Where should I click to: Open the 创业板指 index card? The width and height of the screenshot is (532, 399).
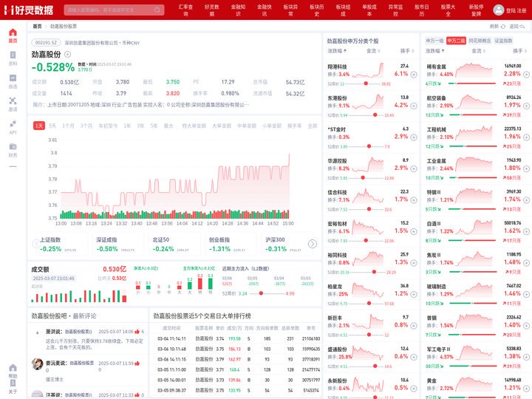point(229,245)
